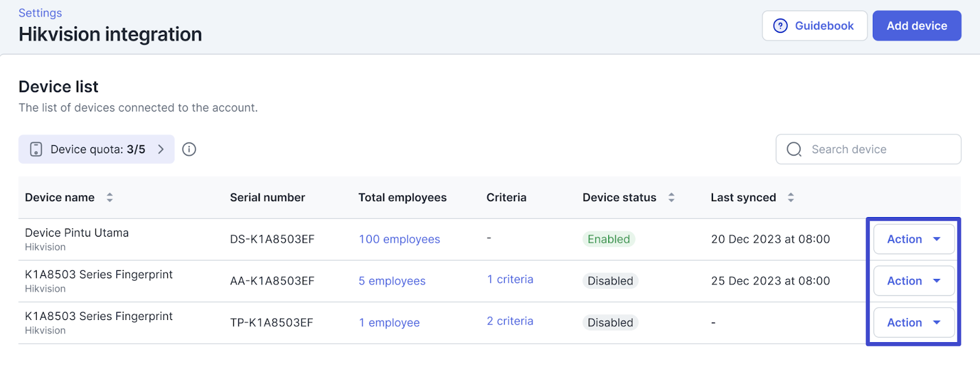The image size is (980, 377).
Task: View the 2 criteria link
Action: [x=510, y=321]
